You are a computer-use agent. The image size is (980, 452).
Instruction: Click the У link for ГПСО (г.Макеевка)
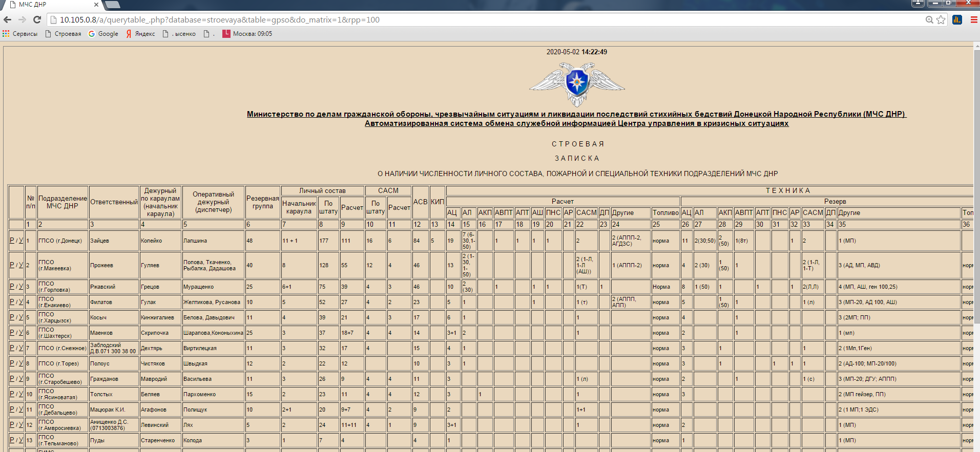pos(21,265)
